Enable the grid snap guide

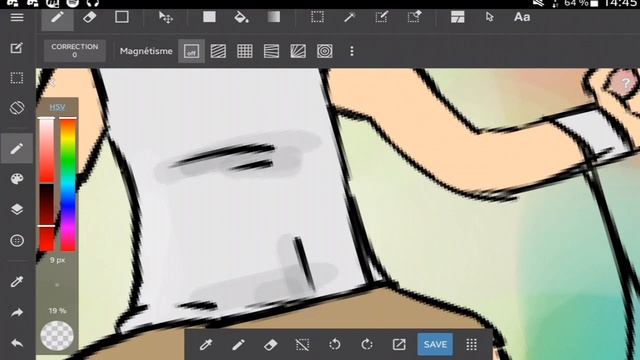pos(244,51)
